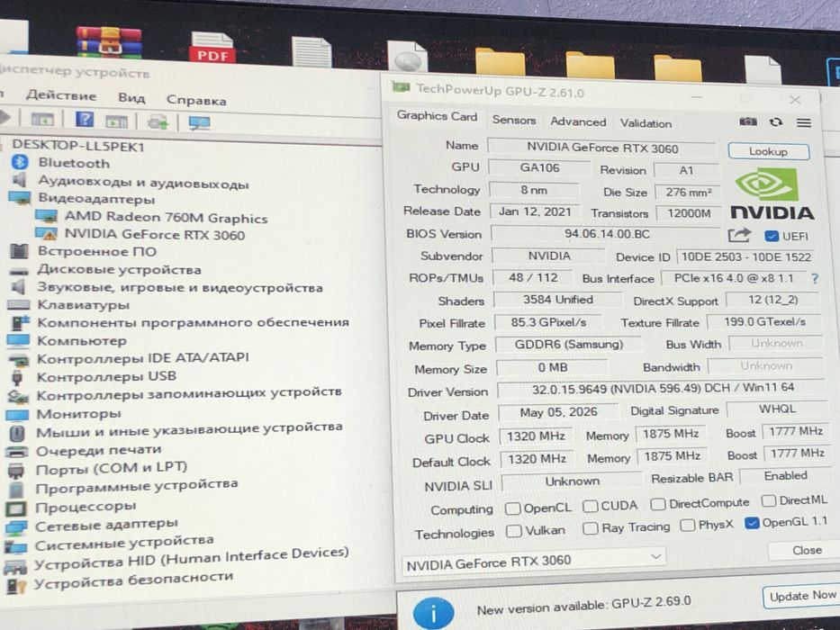Screen dimensions: 840x630
Task: Select Контроллеры IDE ATA/ATAPI node
Action: (142, 358)
